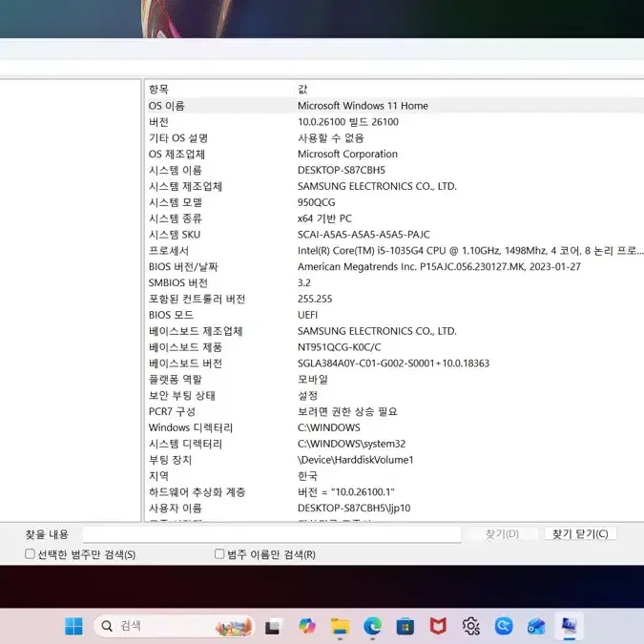Click the 값 column header
This screenshot has width=644, height=644.
[x=302, y=89]
